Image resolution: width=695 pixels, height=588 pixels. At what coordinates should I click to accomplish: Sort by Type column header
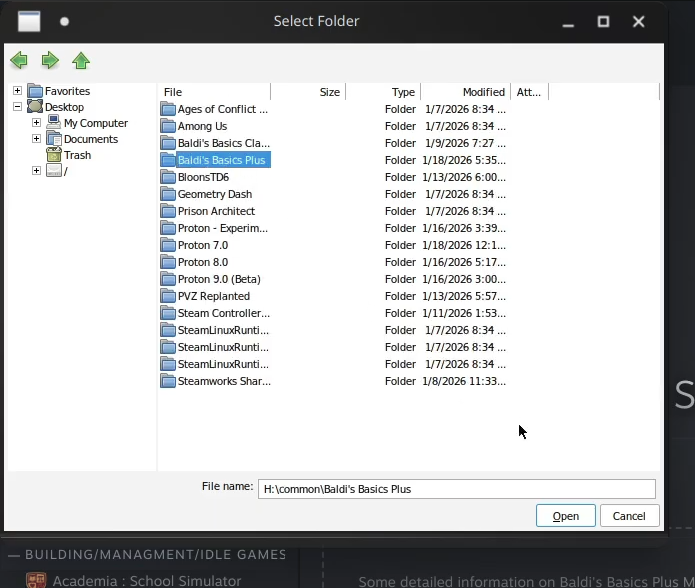click(x=383, y=92)
